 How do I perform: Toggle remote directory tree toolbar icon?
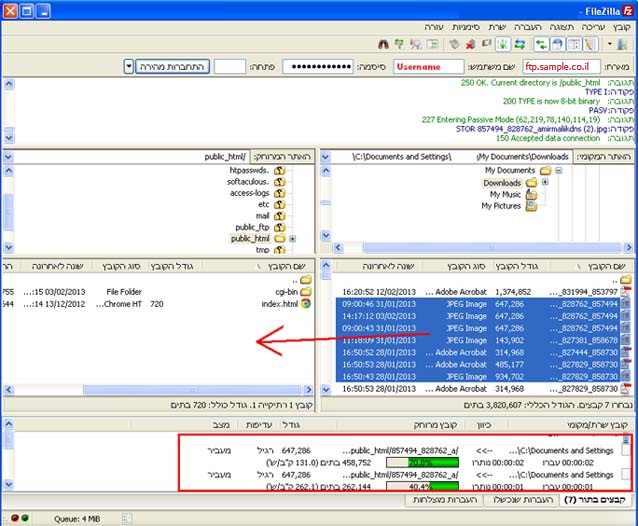(557, 44)
